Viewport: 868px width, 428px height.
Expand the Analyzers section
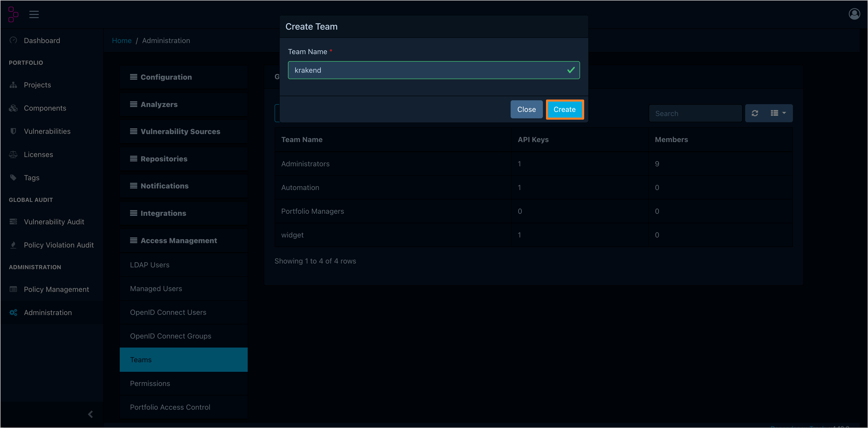tap(159, 104)
